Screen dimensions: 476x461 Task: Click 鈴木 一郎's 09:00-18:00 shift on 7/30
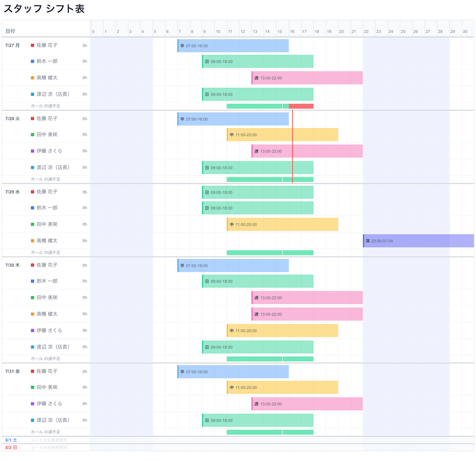[258, 281]
